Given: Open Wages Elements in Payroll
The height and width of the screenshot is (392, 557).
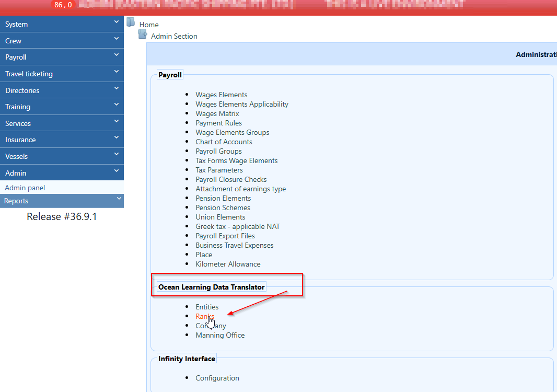Looking at the screenshot, I should [222, 95].
